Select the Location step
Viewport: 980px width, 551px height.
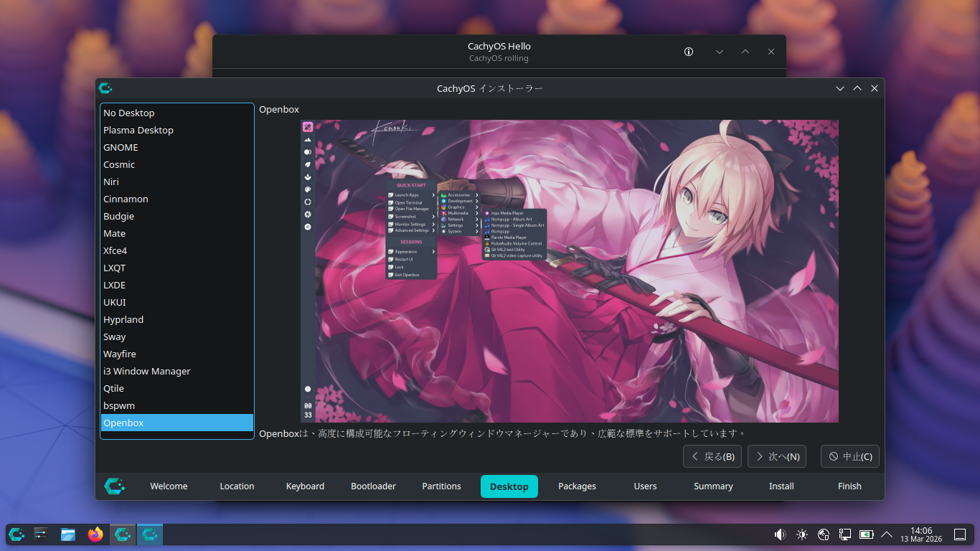[x=237, y=486]
